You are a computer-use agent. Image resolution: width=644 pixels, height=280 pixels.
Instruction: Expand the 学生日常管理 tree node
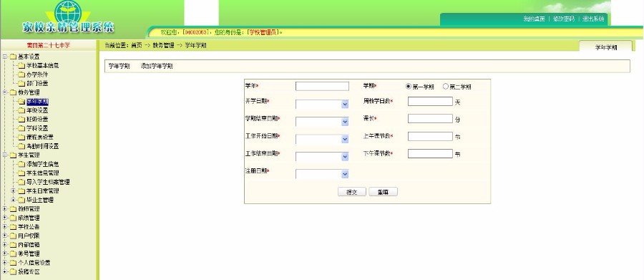13,190
